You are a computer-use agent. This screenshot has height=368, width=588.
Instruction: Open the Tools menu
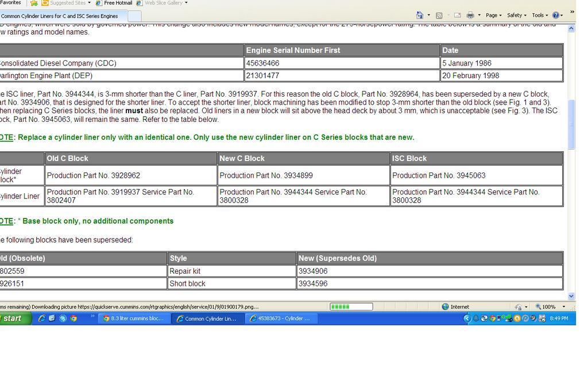tap(540, 16)
